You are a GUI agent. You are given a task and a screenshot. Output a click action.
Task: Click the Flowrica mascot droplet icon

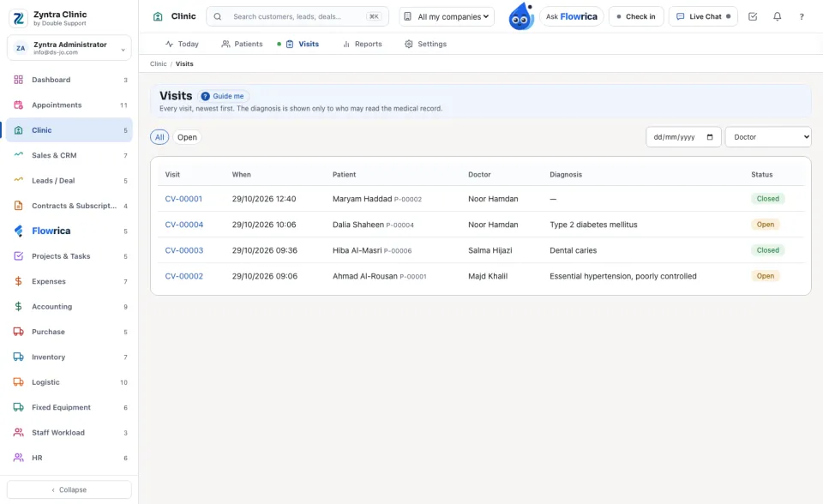click(521, 16)
